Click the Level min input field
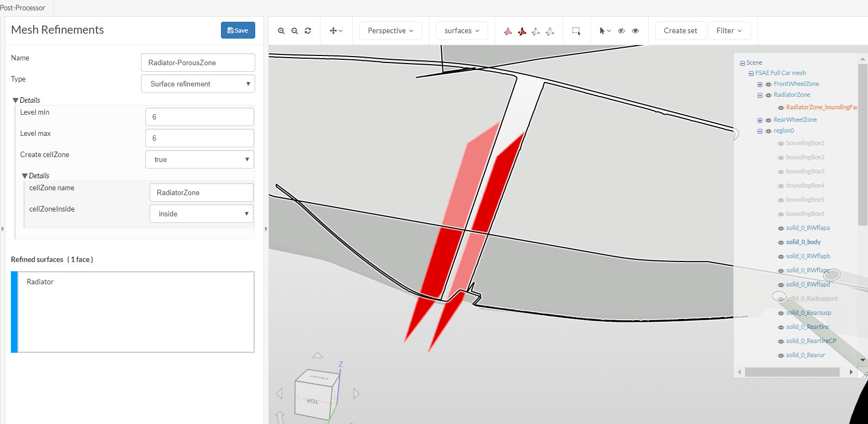The image size is (868, 424). [x=199, y=117]
